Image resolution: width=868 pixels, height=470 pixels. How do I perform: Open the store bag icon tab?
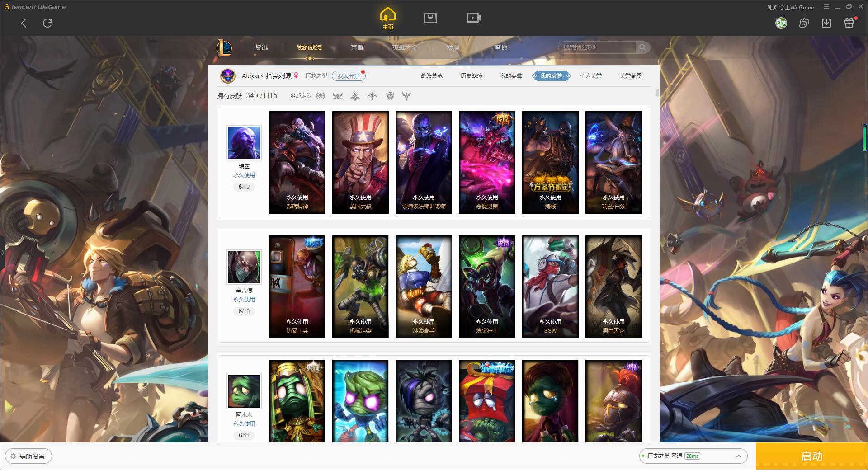(x=430, y=18)
